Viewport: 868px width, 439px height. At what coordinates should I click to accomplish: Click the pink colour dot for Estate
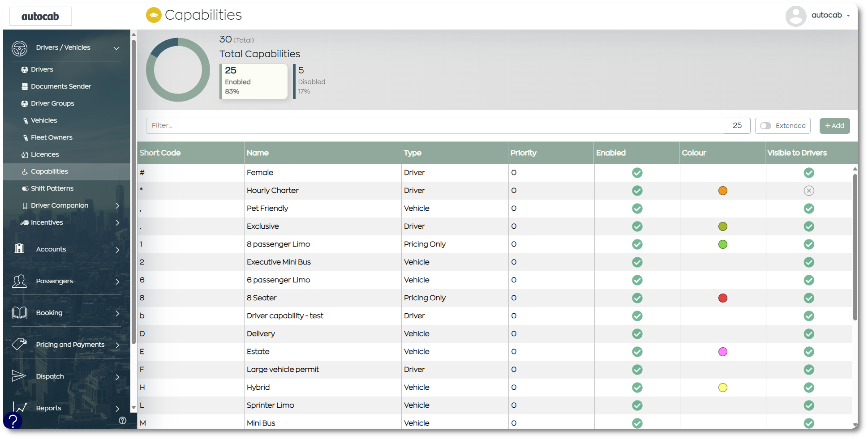click(x=722, y=352)
